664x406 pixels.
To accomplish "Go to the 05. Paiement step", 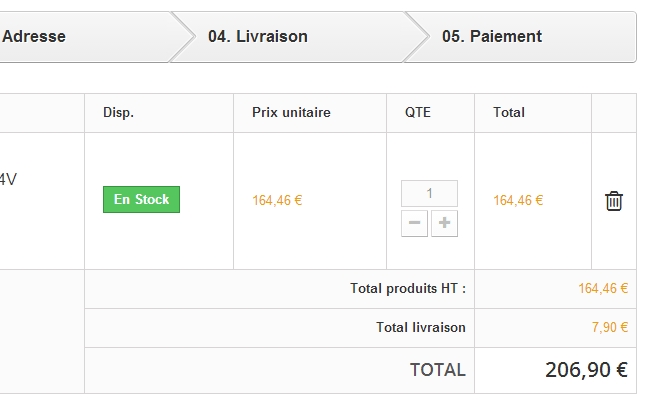I will point(492,37).
